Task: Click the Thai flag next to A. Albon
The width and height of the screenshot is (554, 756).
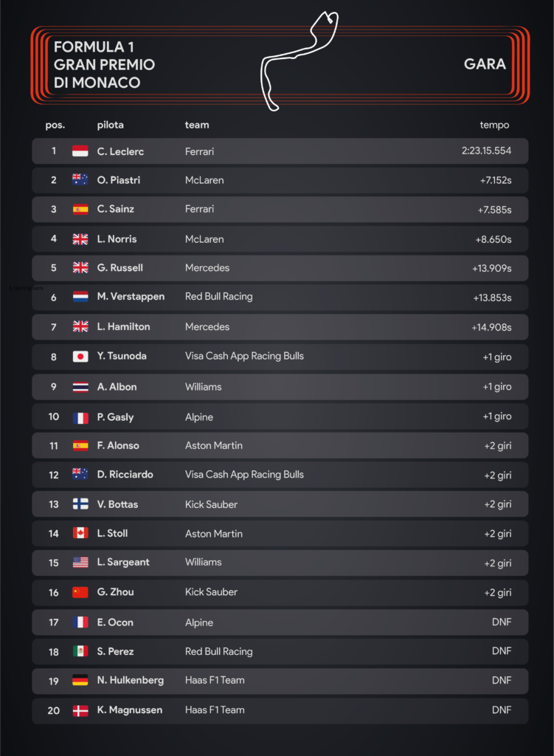Action: [80, 387]
